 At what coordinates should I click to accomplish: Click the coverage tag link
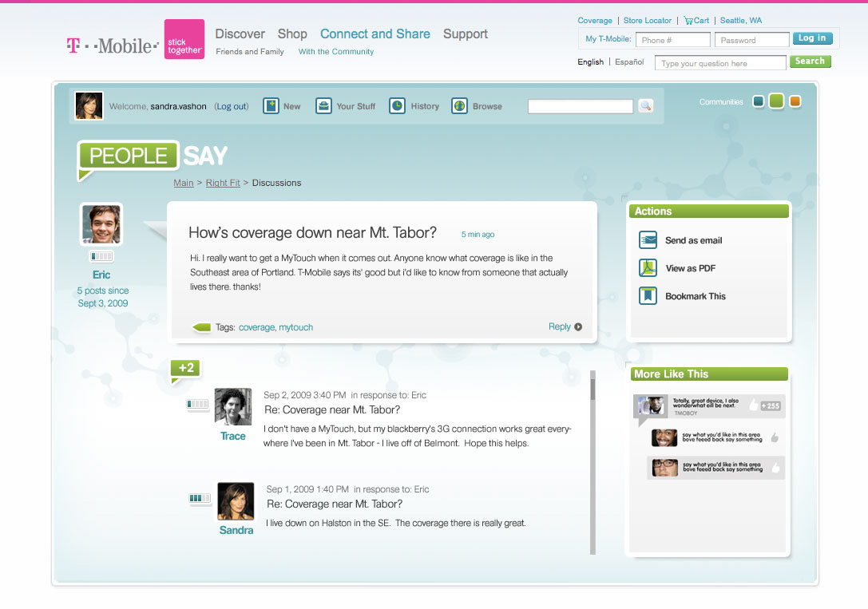[x=256, y=327]
